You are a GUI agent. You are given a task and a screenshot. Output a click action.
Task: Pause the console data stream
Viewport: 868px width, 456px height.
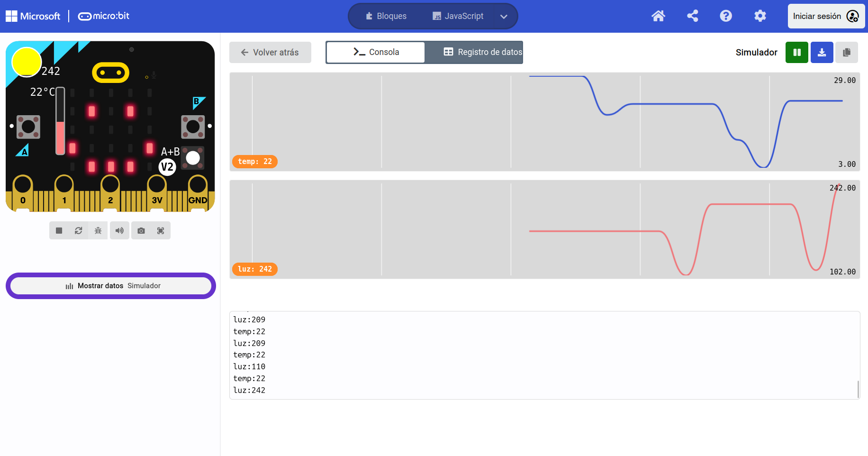click(797, 53)
